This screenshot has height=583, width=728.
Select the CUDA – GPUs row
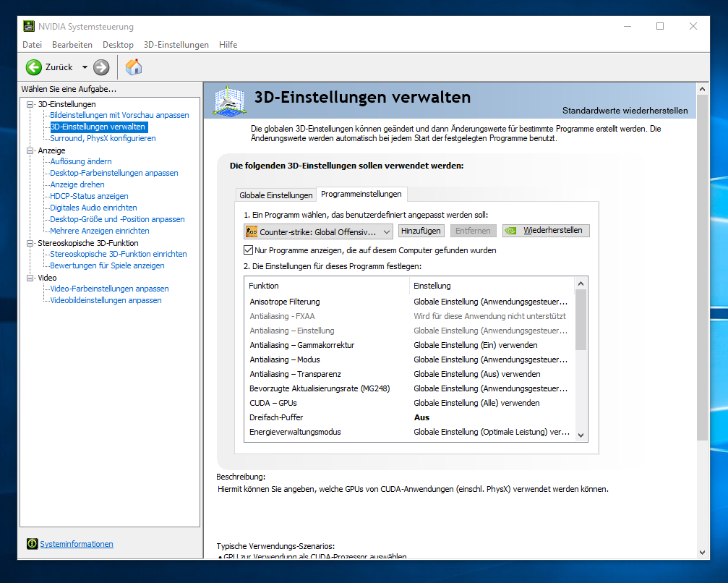pyautogui.click(x=409, y=403)
